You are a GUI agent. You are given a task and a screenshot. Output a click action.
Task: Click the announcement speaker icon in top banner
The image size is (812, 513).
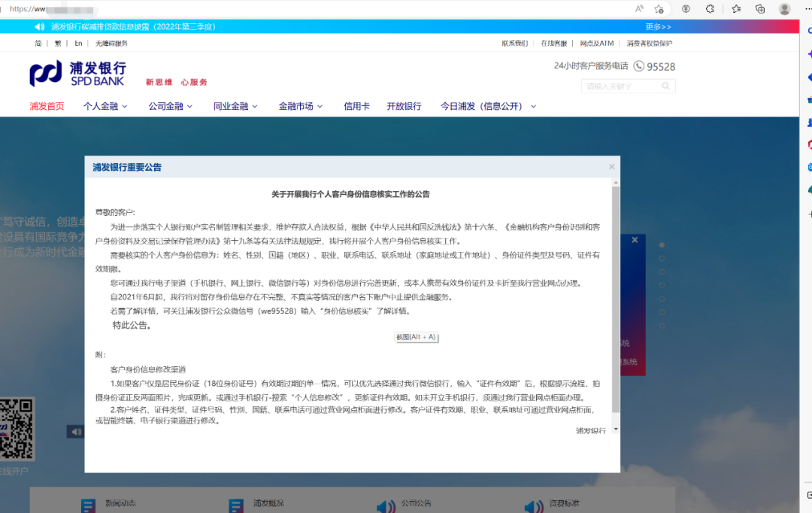39,27
